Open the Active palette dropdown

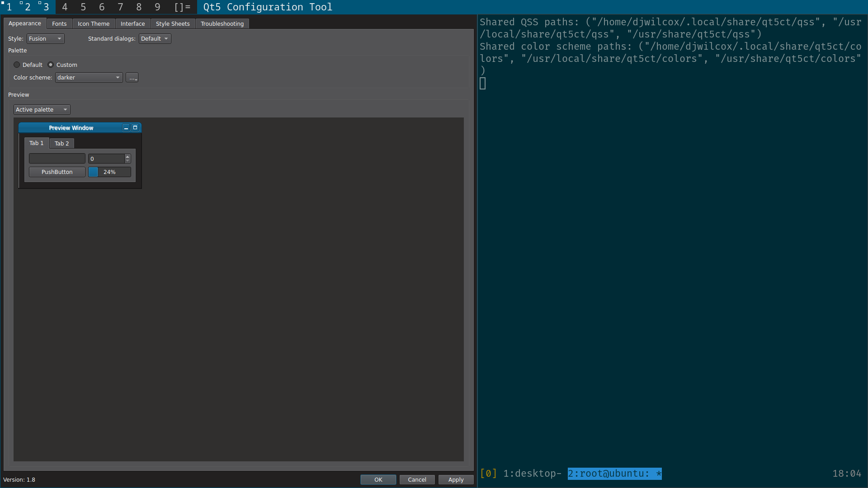[x=42, y=110]
